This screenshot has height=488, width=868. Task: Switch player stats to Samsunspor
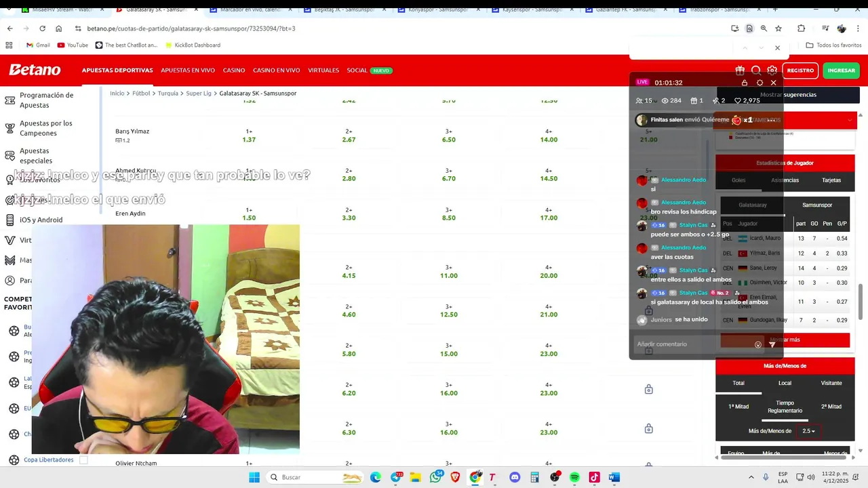817,205
